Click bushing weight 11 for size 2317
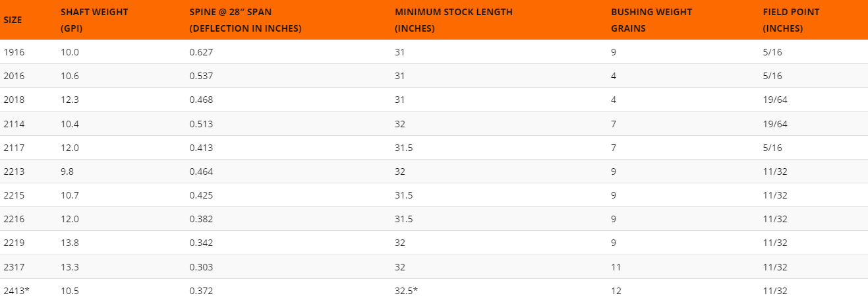 616,267
